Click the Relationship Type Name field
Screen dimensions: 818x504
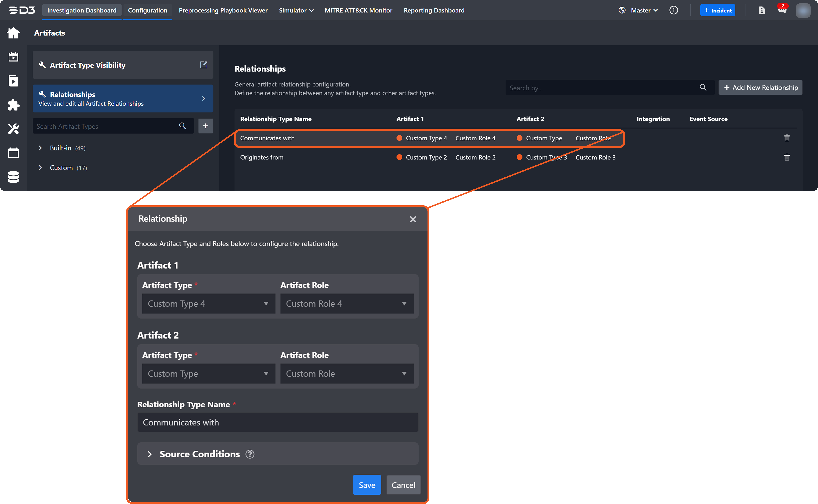(x=278, y=422)
